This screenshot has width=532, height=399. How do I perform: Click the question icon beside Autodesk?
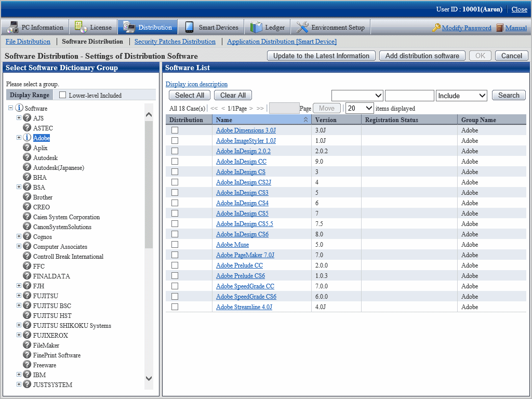tap(27, 157)
